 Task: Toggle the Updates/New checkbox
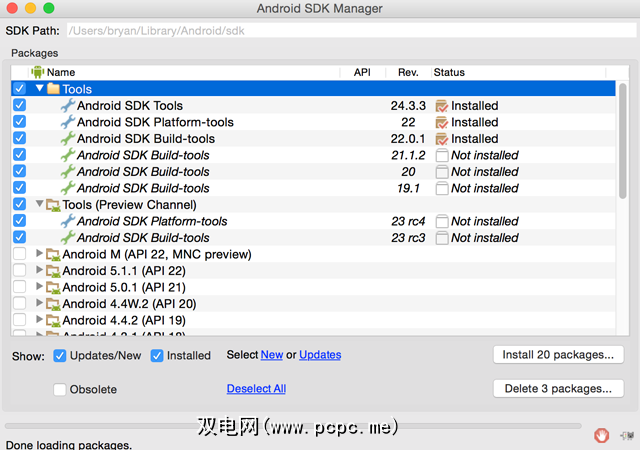pos(60,355)
